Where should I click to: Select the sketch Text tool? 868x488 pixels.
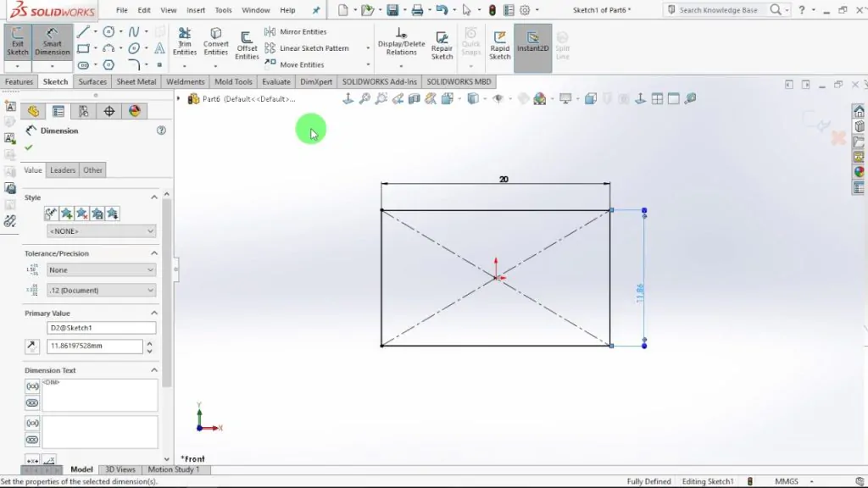click(x=159, y=48)
